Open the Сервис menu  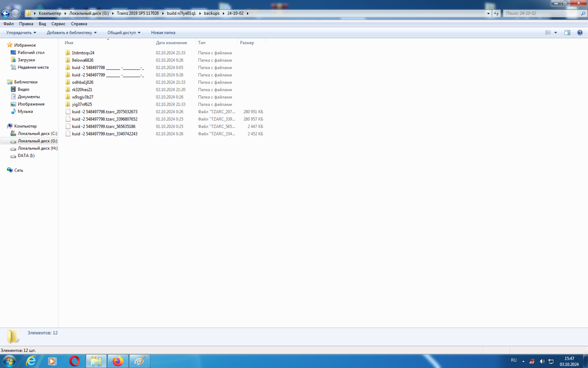[58, 24]
